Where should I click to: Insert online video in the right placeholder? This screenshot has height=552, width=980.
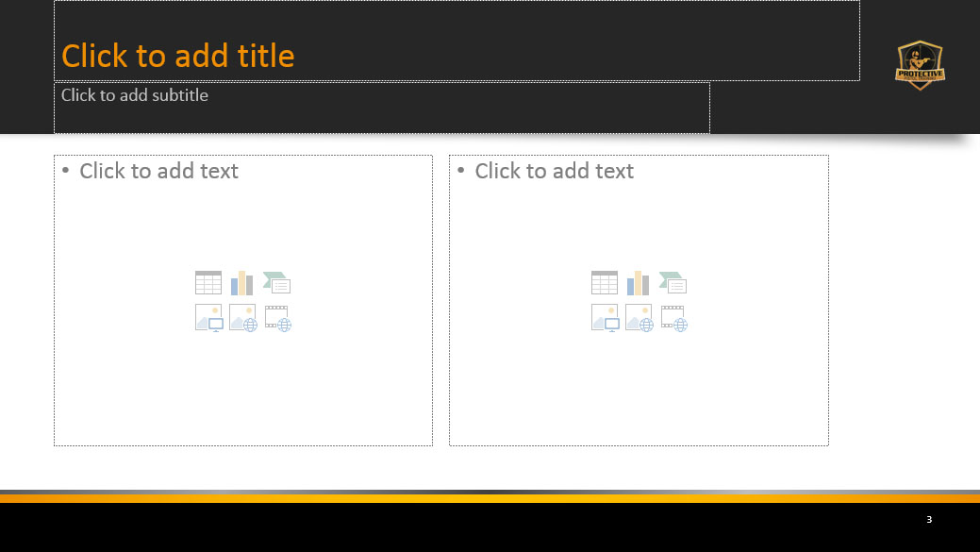[x=673, y=318]
